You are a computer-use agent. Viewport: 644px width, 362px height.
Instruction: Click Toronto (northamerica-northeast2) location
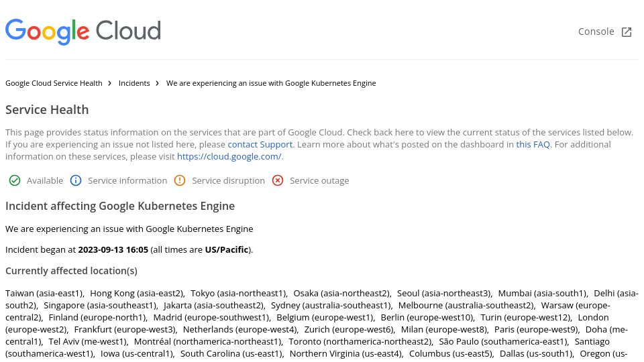(361, 341)
